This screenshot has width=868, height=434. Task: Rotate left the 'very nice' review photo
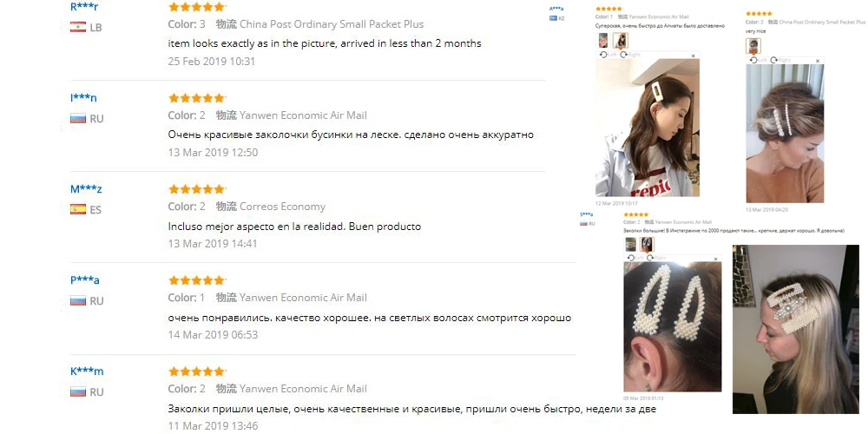pyautogui.click(x=759, y=60)
